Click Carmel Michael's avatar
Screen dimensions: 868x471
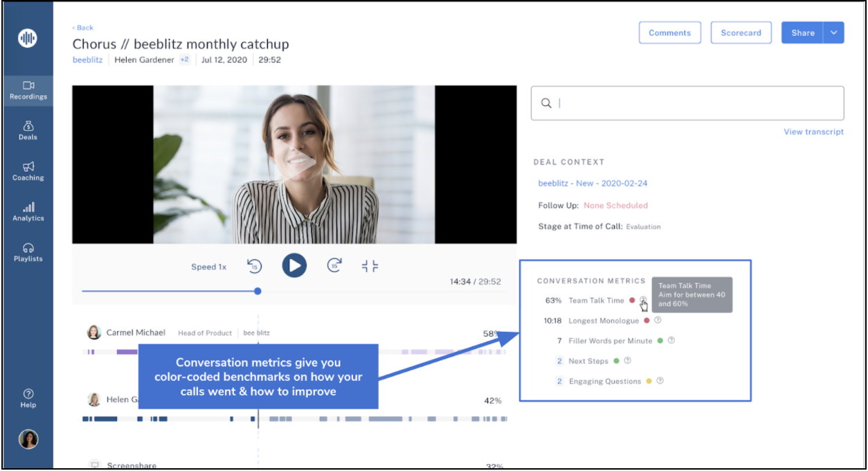point(93,332)
